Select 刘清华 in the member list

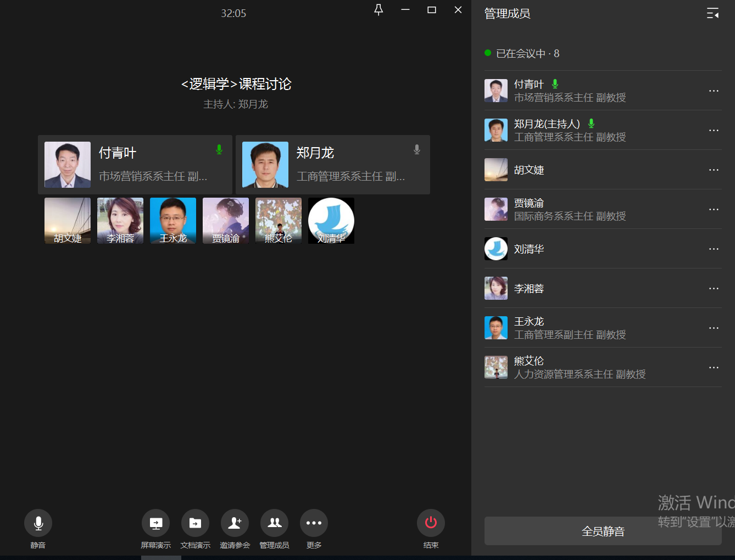[x=529, y=249]
